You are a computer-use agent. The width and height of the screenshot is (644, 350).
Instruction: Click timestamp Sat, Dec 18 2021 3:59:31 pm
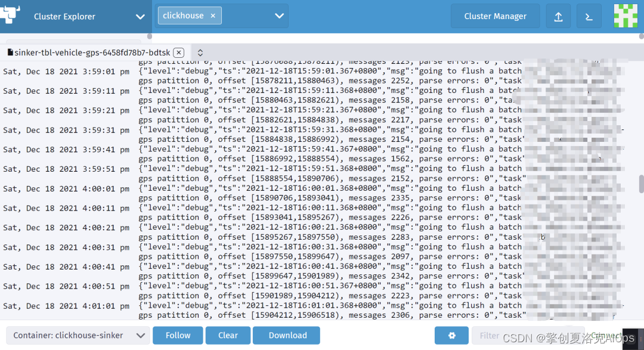click(66, 130)
